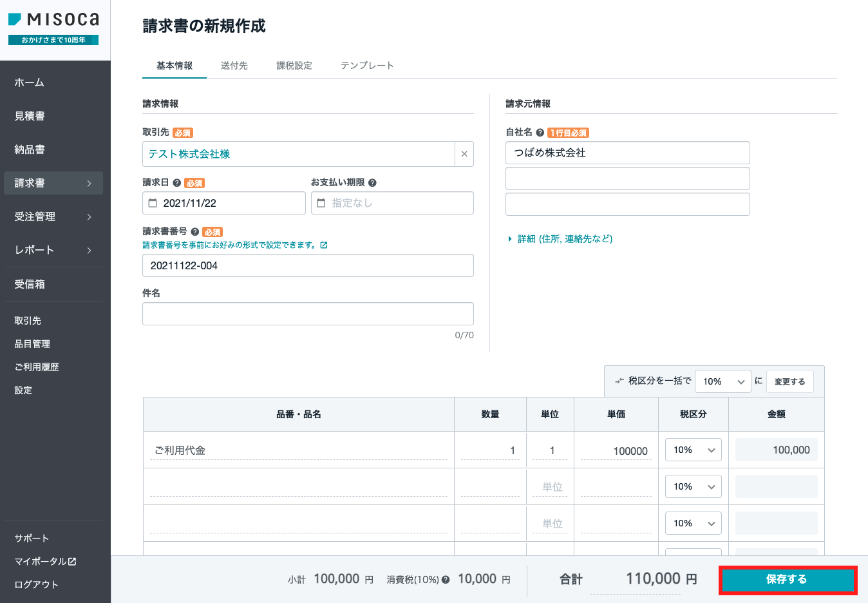Click external link icon after 請求書番号 hint
The image size is (868, 603).
(x=324, y=245)
